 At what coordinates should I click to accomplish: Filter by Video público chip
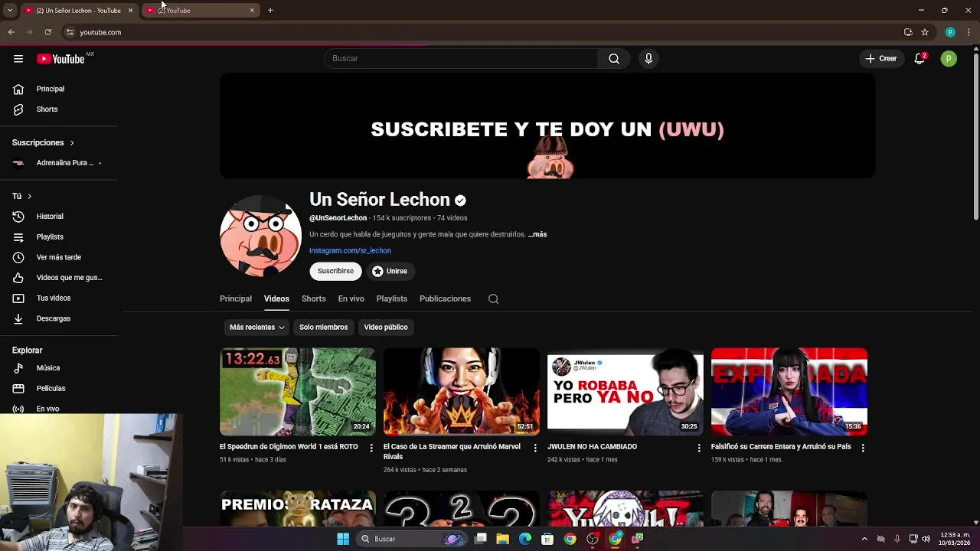tap(386, 328)
